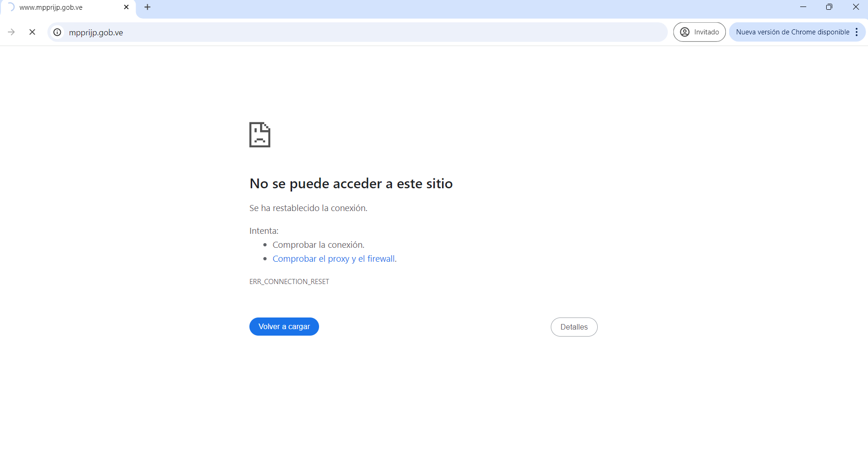This screenshot has height=463, width=868.
Task: Click the Intenta: label
Action: (x=264, y=231)
